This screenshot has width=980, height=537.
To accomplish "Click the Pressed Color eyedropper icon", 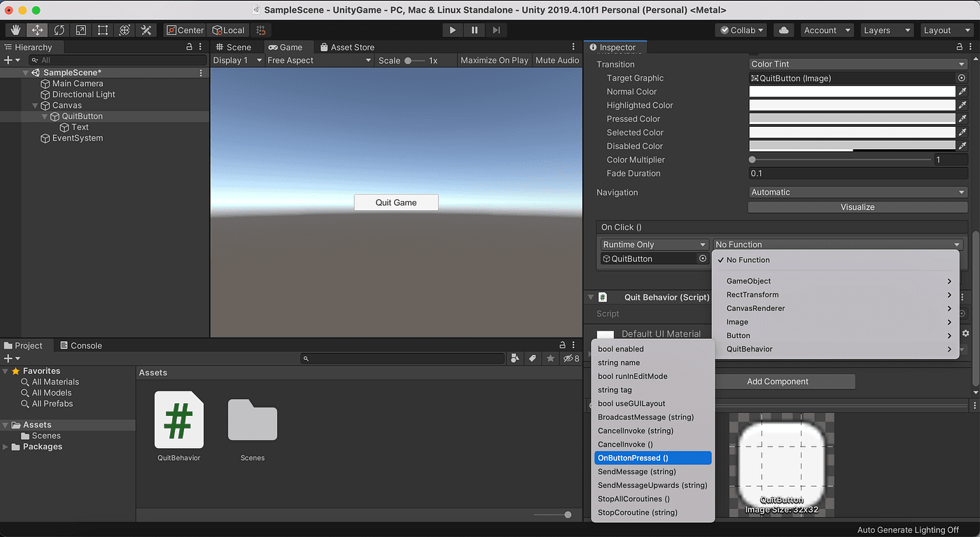I will point(962,119).
